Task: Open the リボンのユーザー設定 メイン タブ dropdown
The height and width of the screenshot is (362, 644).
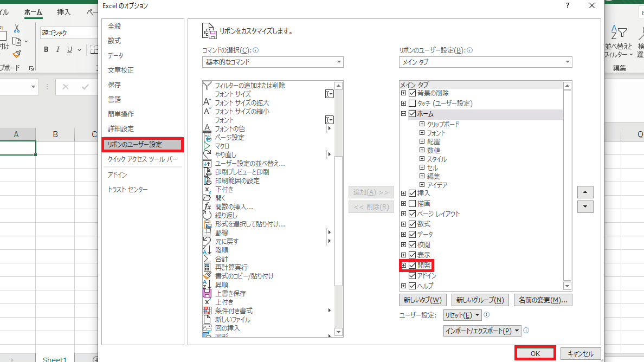Action: 486,62
